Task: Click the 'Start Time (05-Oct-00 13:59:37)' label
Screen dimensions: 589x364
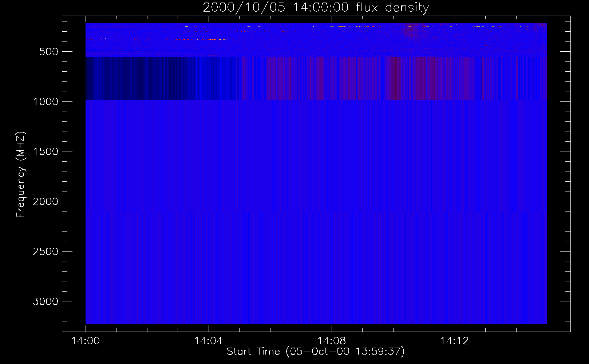Action: click(316, 352)
